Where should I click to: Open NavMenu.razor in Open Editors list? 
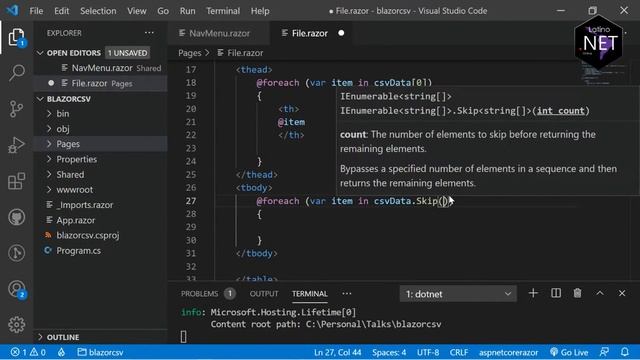point(101,68)
